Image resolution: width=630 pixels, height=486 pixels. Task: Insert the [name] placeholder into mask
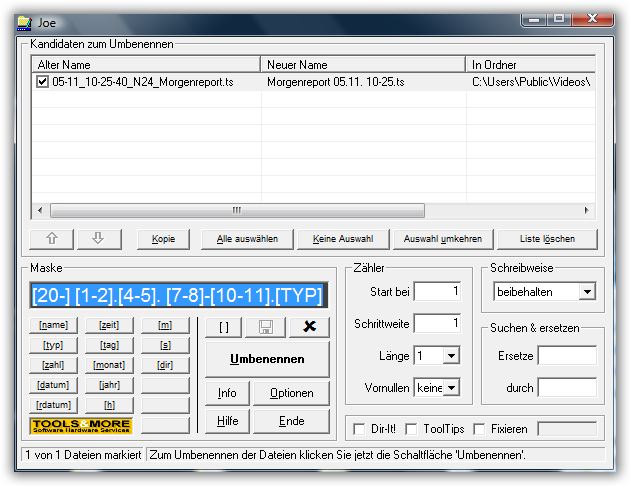pos(53,325)
